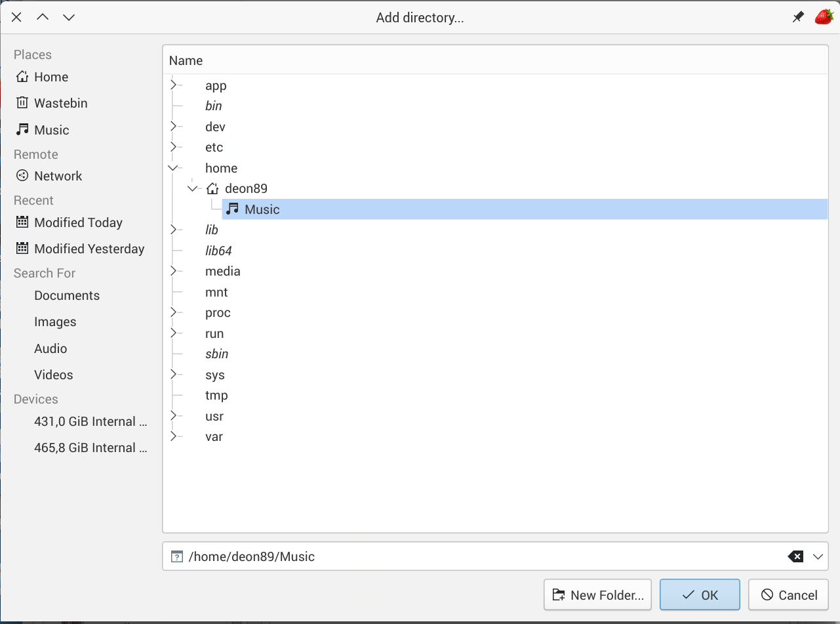Click the up arrow in the title bar

click(x=43, y=17)
